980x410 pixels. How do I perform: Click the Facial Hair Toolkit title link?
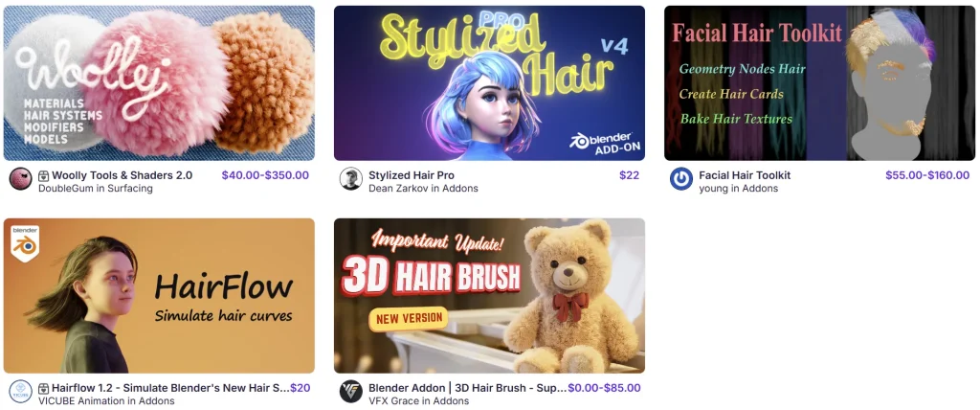745,175
